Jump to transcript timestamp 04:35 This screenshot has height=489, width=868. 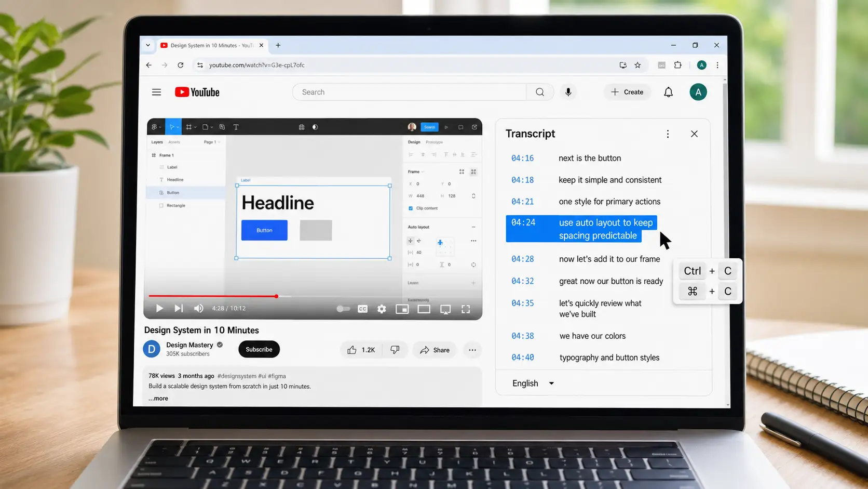(522, 303)
